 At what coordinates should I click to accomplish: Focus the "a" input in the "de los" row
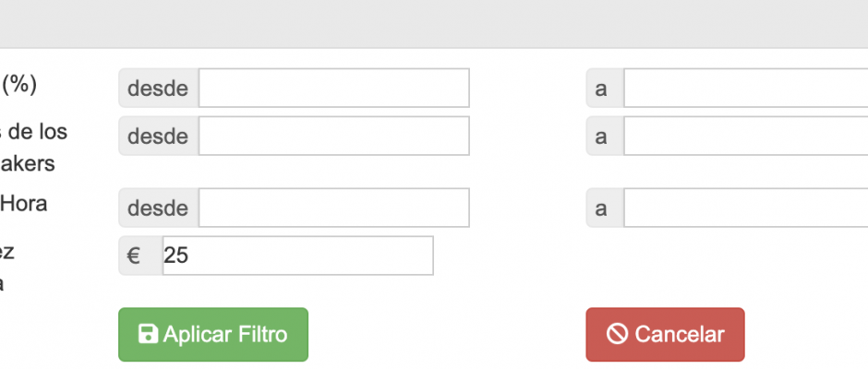pyautogui.click(x=744, y=137)
